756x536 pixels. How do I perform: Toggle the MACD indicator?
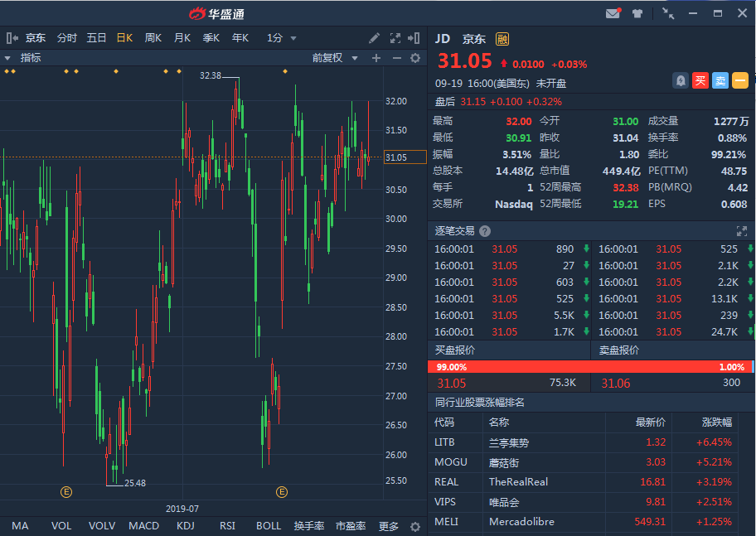(x=143, y=526)
